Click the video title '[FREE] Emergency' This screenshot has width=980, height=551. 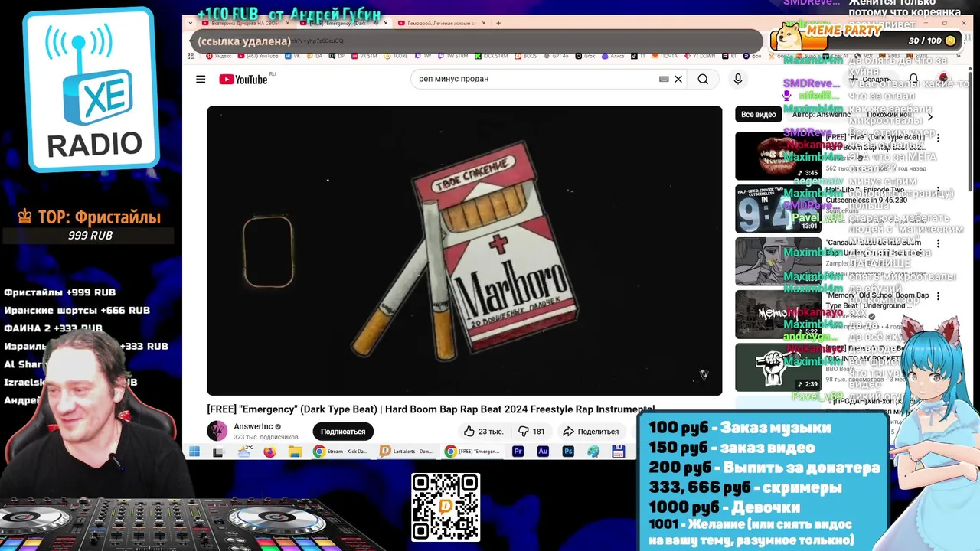431,409
